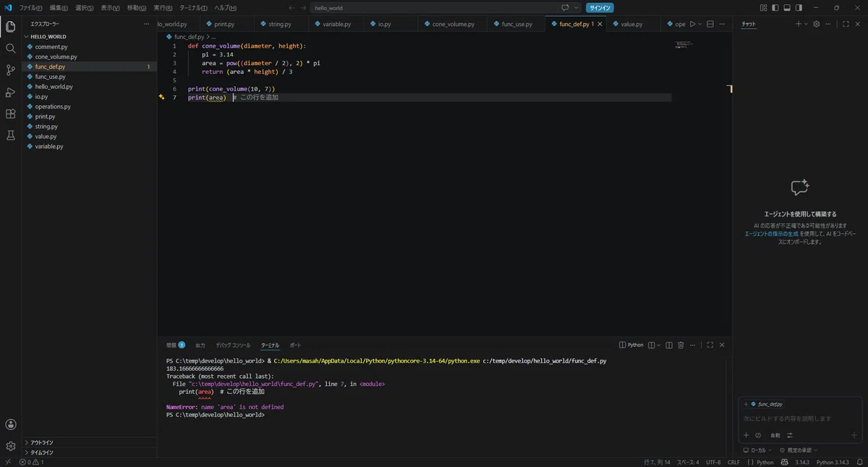Open chat settings gear icon
Viewport: 868px width, 467px height.
pyautogui.click(x=817, y=24)
